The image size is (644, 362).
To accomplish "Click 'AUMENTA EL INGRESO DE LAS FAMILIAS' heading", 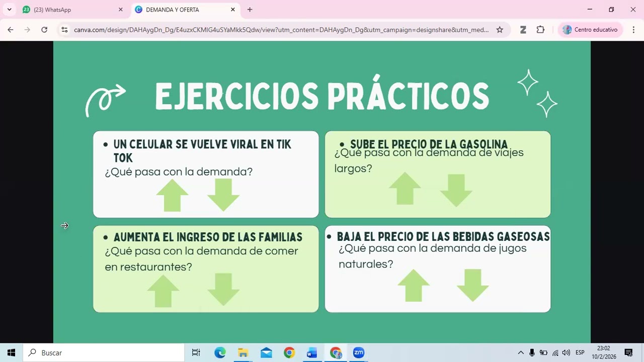I will 208,237.
